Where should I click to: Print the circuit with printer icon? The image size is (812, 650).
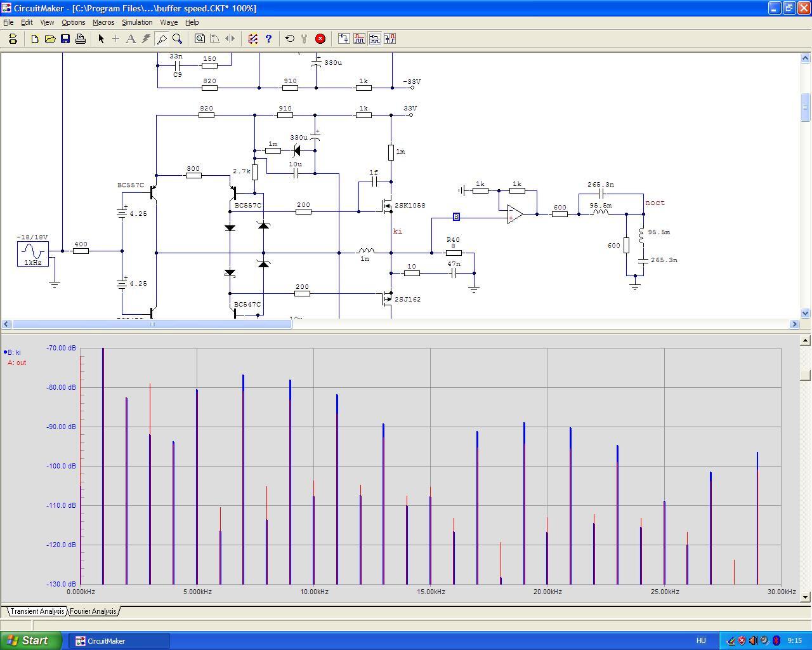81,39
